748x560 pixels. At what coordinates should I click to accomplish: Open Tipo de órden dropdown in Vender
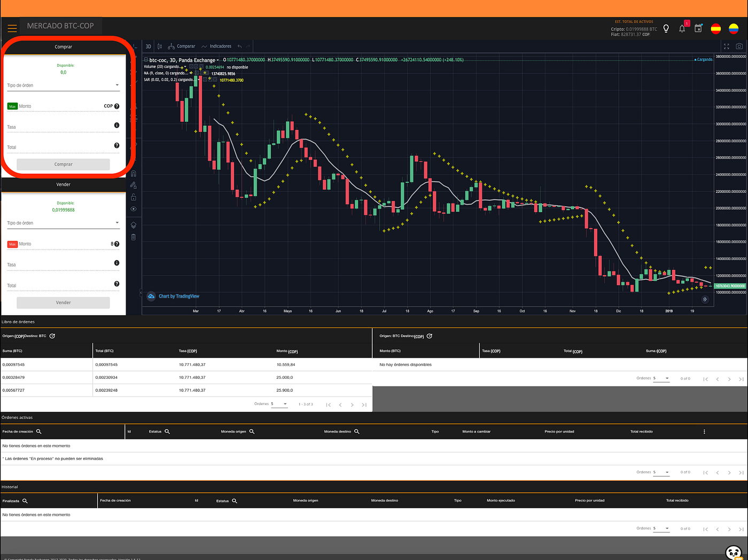[63, 223]
